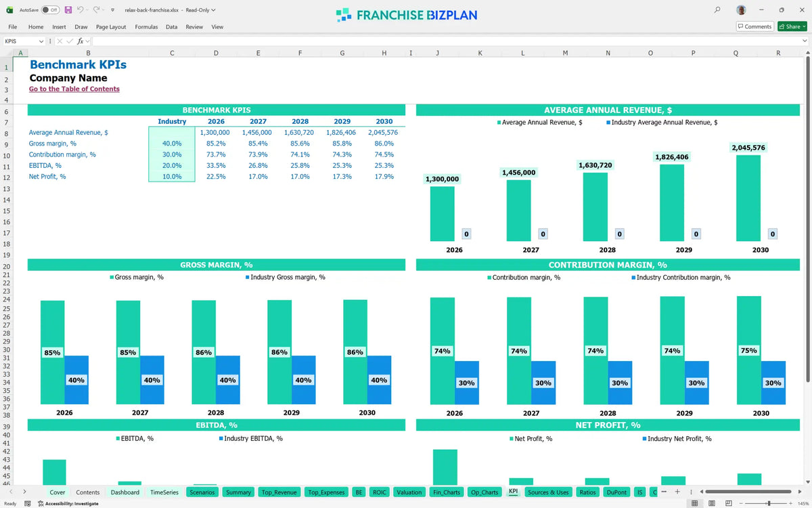Add a new sheet with plus icon

pyautogui.click(x=678, y=492)
